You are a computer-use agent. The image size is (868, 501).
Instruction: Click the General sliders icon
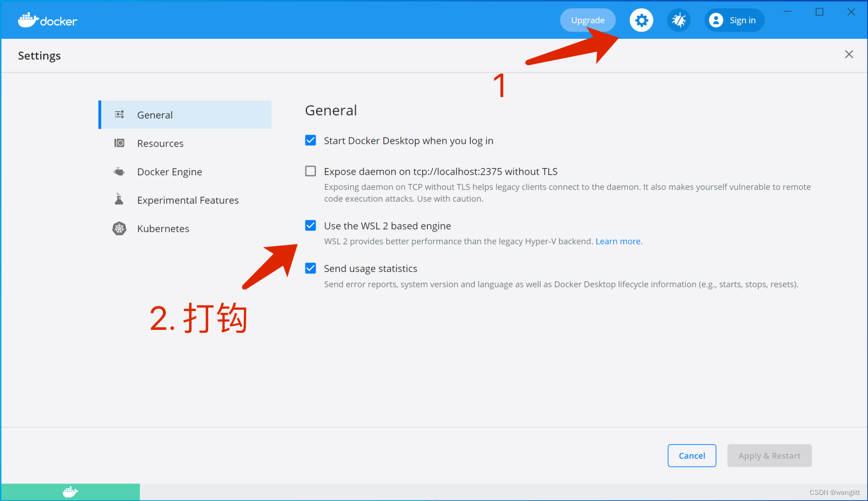(119, 114)
